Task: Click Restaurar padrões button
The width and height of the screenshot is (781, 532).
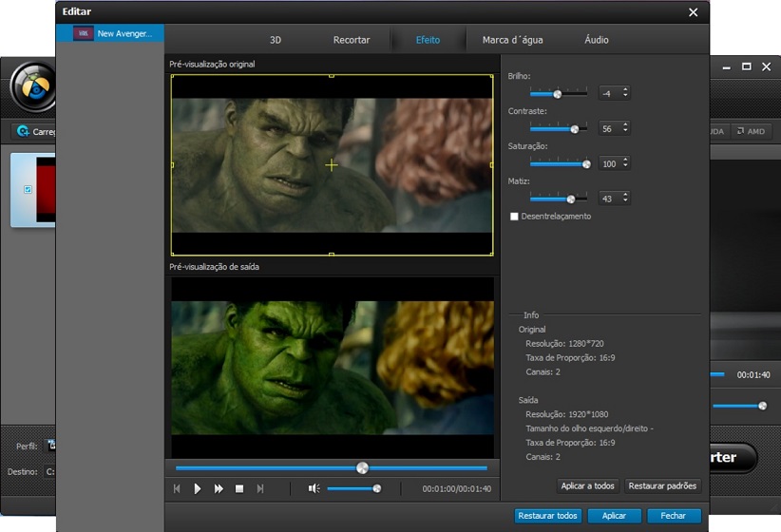Action: [662, 485]
